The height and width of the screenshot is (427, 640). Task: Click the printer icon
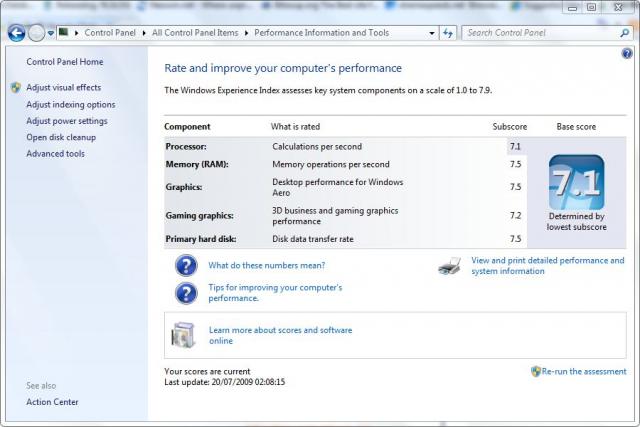pyautogui.click(x=449, y=266)
